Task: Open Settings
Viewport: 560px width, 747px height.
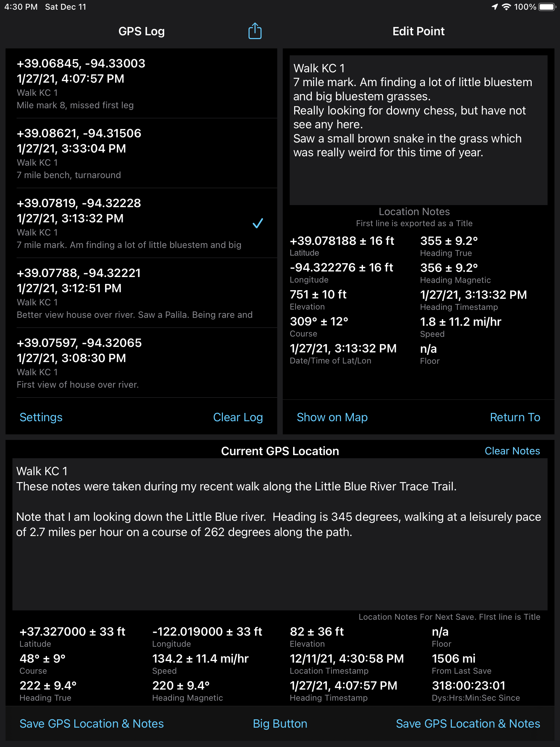Action: click(x=41, y=417)
